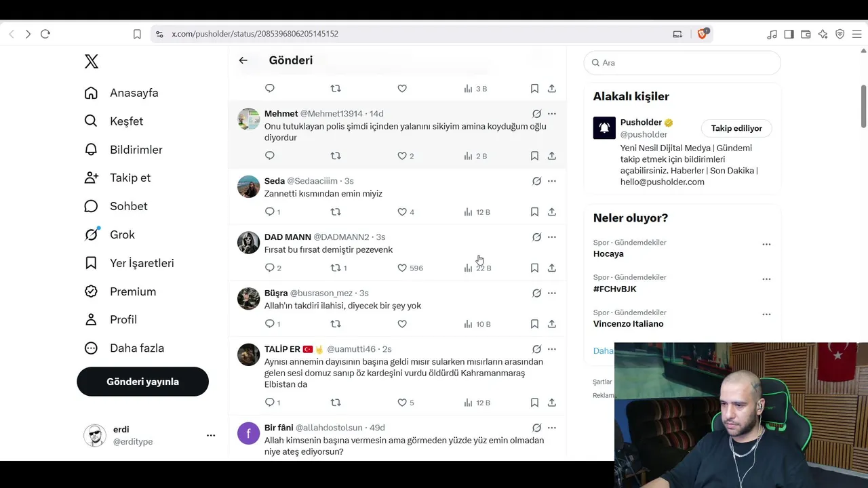Screen dimensions: 868x488
Task: Open the Hocaya trending topic
Action: click(x=608, y=254)
